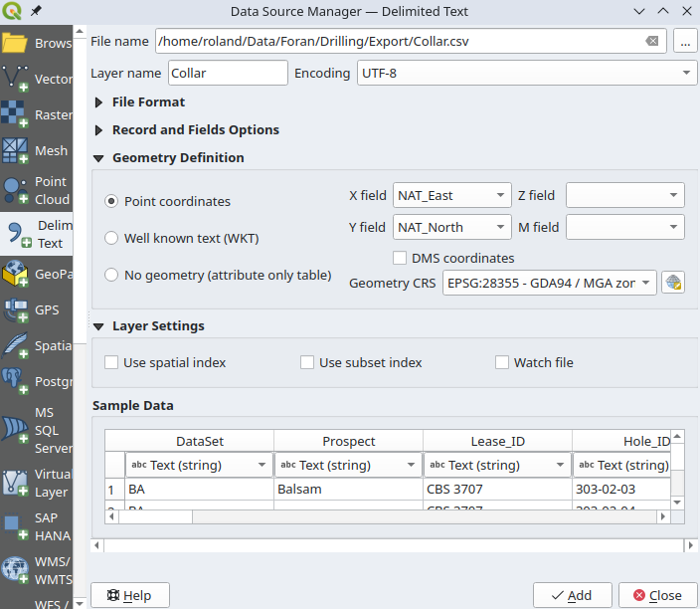
Task: Select the MS SQL Server icon
Action: pyautogui.click(x=15, y=430)
